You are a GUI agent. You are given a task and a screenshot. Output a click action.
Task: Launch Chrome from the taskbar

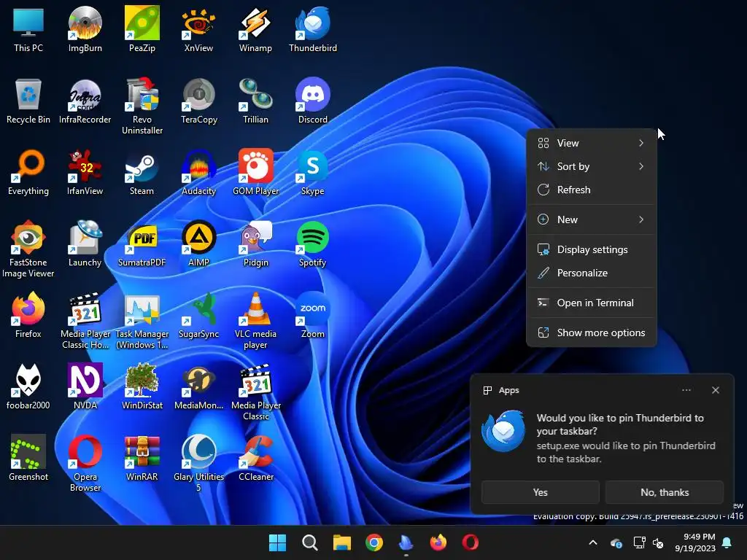click(x=374, y=542)
